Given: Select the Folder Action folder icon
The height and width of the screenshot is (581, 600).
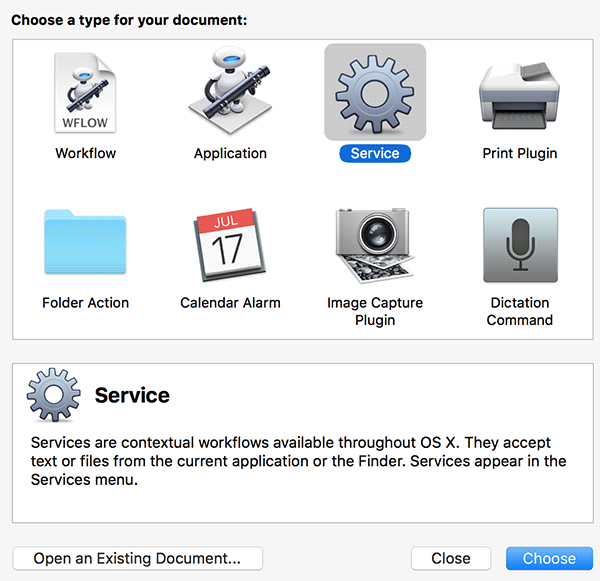Looking at the screenshot, I should click(85, 242).
